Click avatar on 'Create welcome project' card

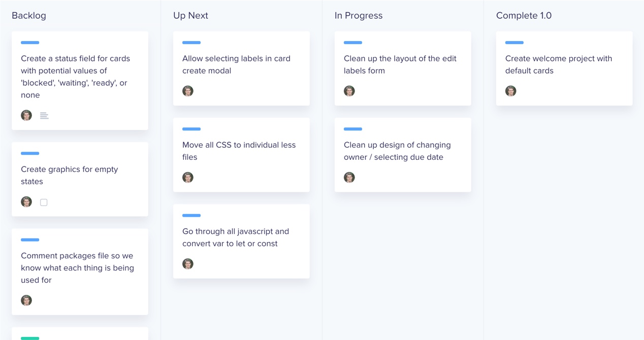pyautogui.click(x=511, y=91)
